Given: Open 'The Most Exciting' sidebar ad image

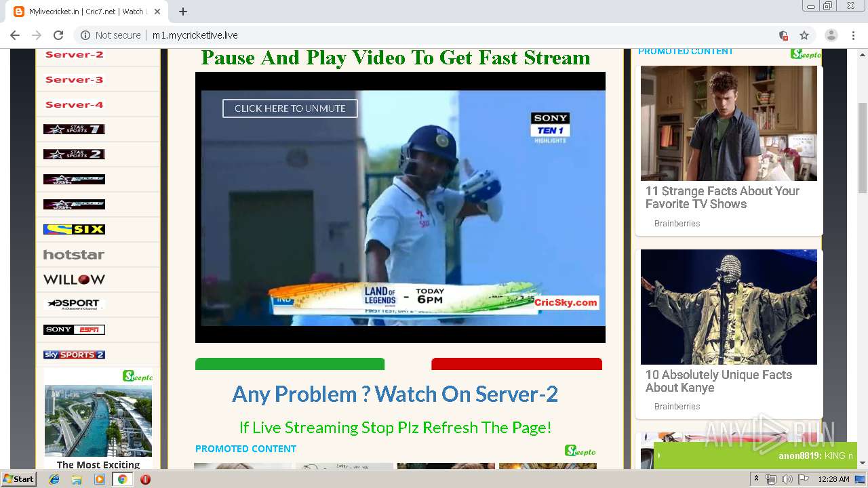Looking at the screenshot, I should pyautogui.click(x=98, y=420).
